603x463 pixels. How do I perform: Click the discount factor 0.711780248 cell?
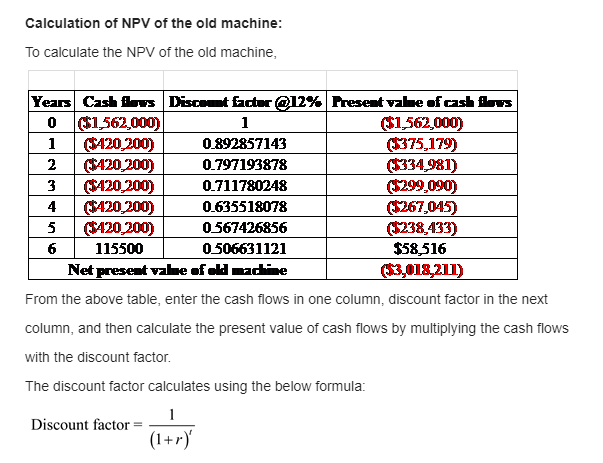click(x=245, y=186)
